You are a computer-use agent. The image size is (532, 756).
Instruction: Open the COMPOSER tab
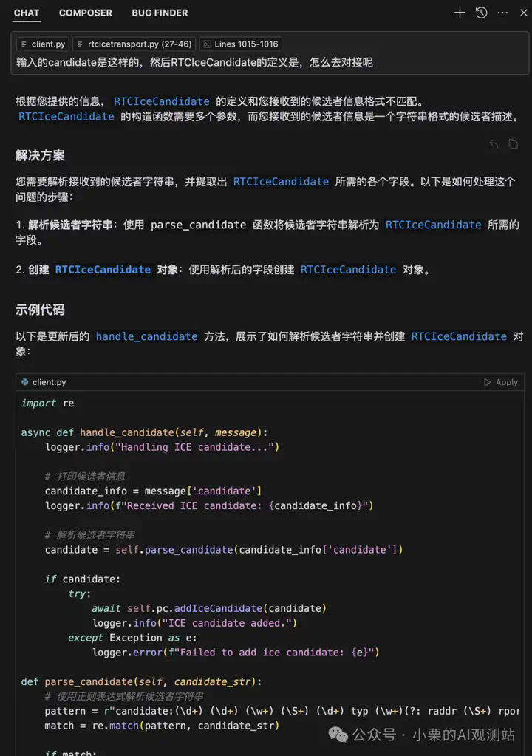(85, 13)
